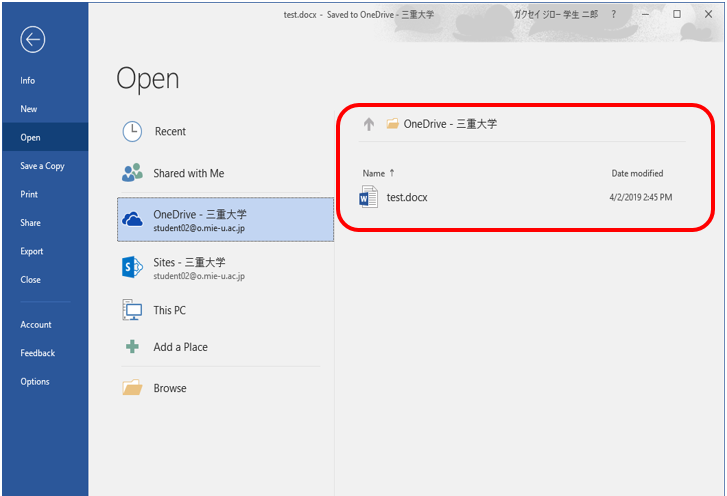Click the user name ガクセイ ジロー
727x496 pixels.
(x=555, y=14)
